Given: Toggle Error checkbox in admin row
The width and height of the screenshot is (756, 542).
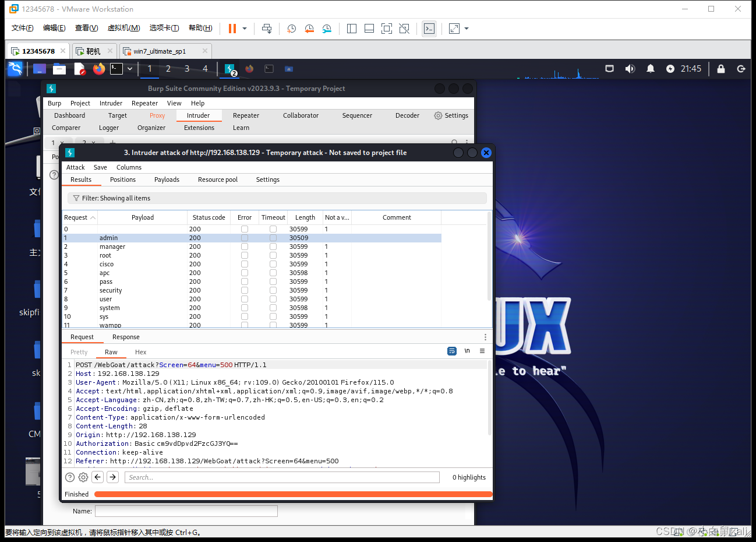Looking at the screenshot, I should click(x=245, y=238).
